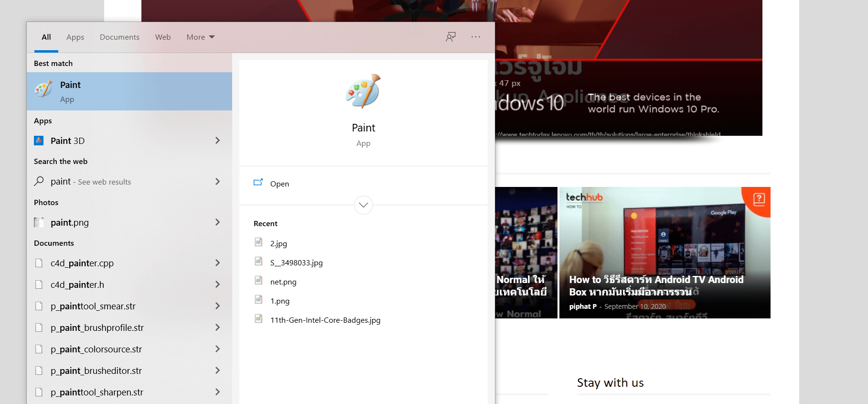This screenshot has width=868, height=404.
Task: Click Open to launch Paint
Action: click(279, 184)
